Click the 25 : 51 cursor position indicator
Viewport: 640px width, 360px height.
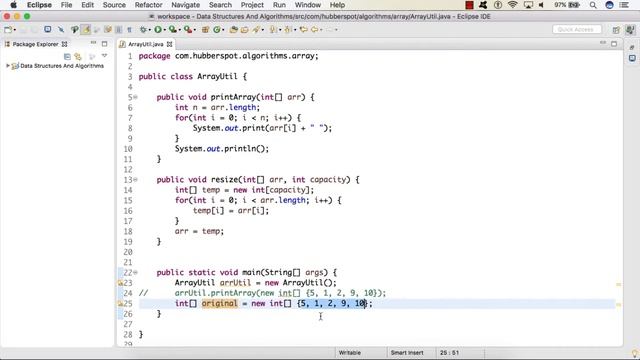tap(449, 353)
